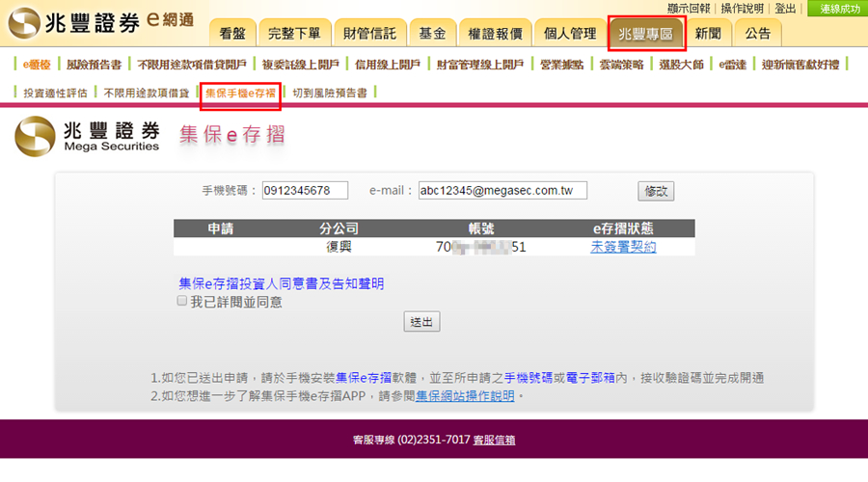The height and width of the screenshot is (482, 868).
Task: Click the account number cell ending in 51
Action: point(480,247)
